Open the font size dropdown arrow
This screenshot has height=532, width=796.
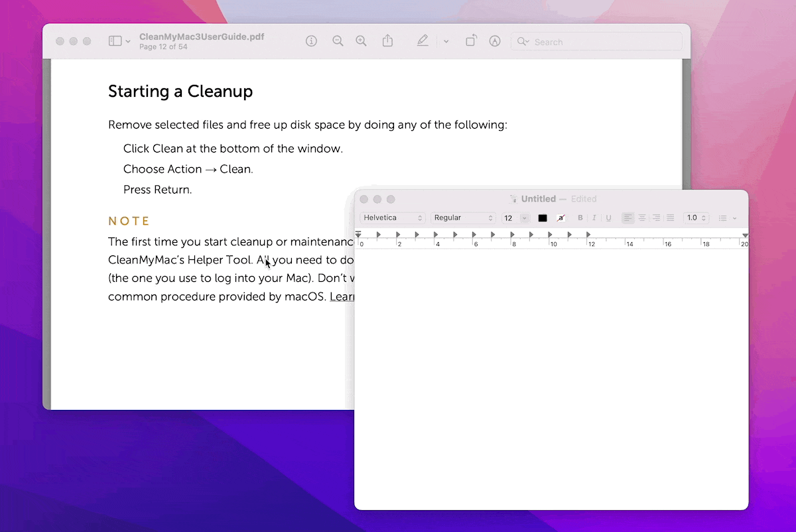[525, 218]
